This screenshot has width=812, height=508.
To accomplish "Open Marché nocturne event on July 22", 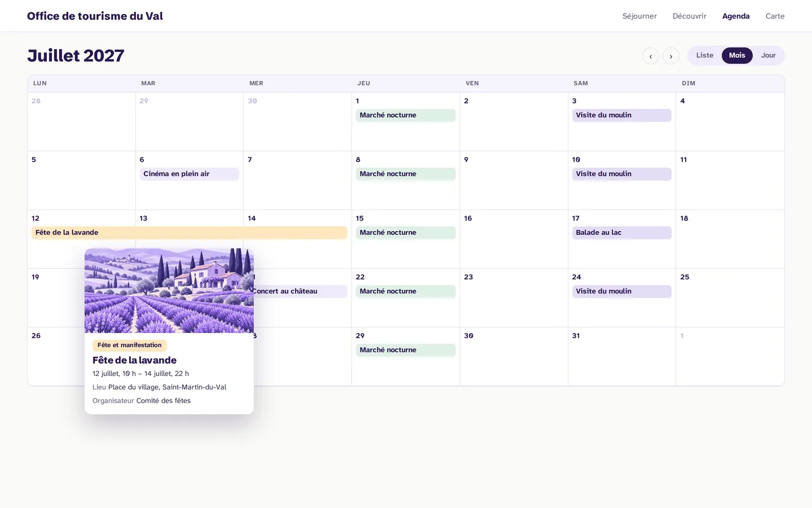I will click(x=405, y=291).
